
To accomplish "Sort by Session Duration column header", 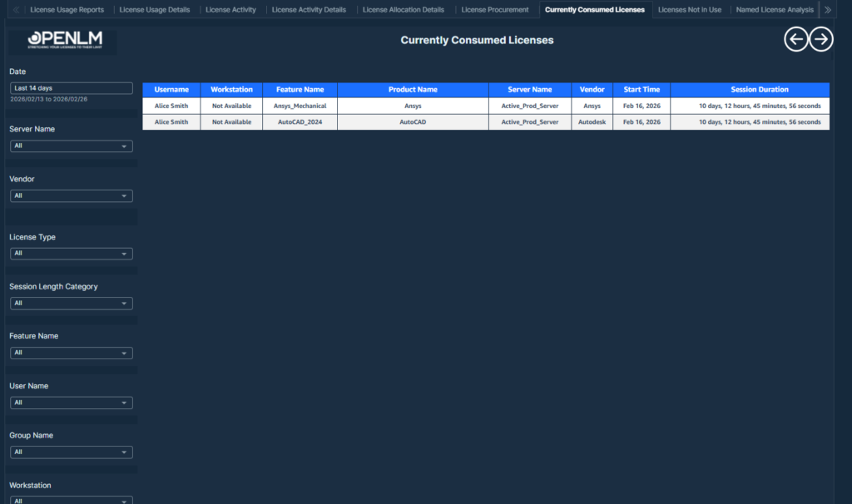I will tap(759, 90).
